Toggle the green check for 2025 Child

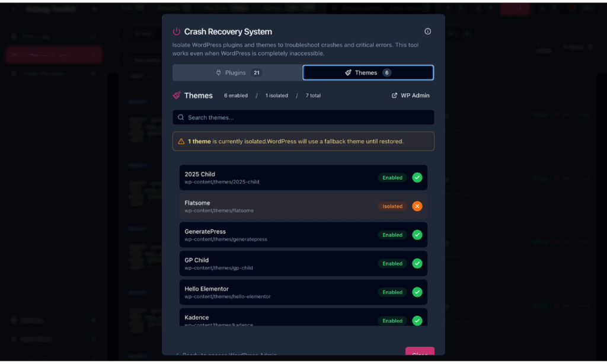(x=417, y=177)
